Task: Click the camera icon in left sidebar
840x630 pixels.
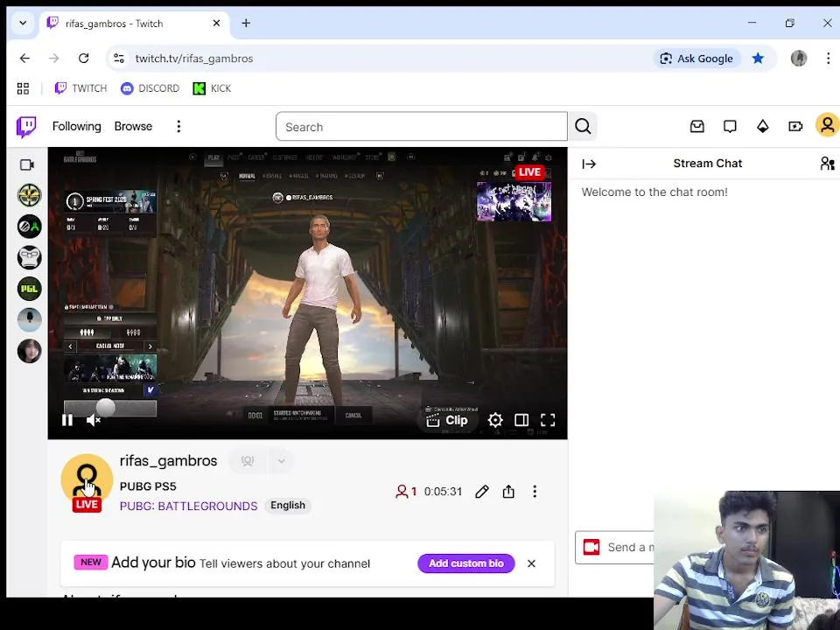Action: [x=27, y=165]
